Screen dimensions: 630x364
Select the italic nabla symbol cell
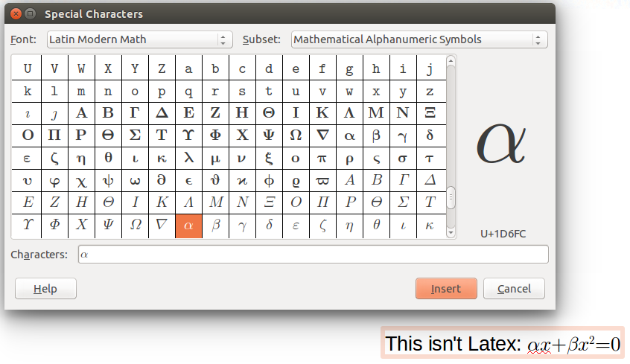[162, 226]
